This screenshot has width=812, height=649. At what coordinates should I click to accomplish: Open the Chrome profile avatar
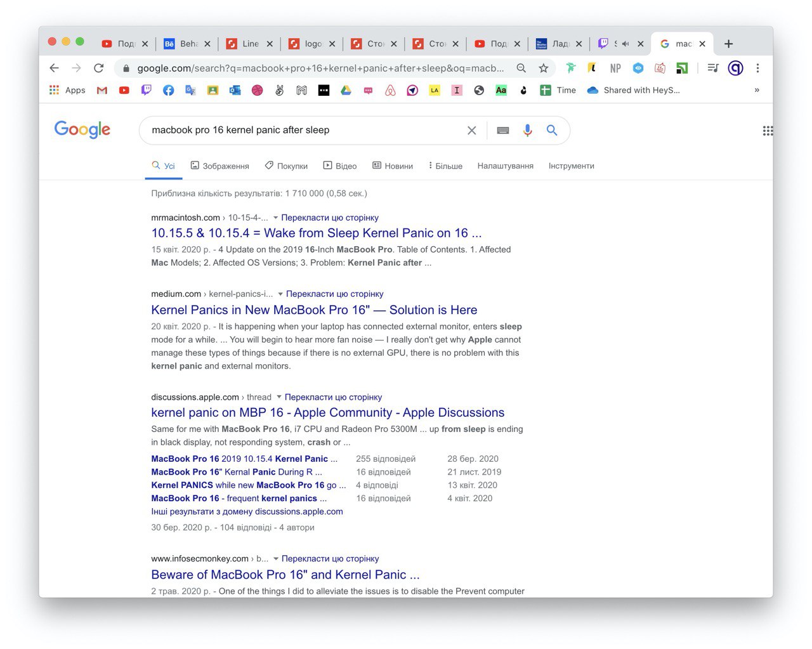click(x=735, y=68)
